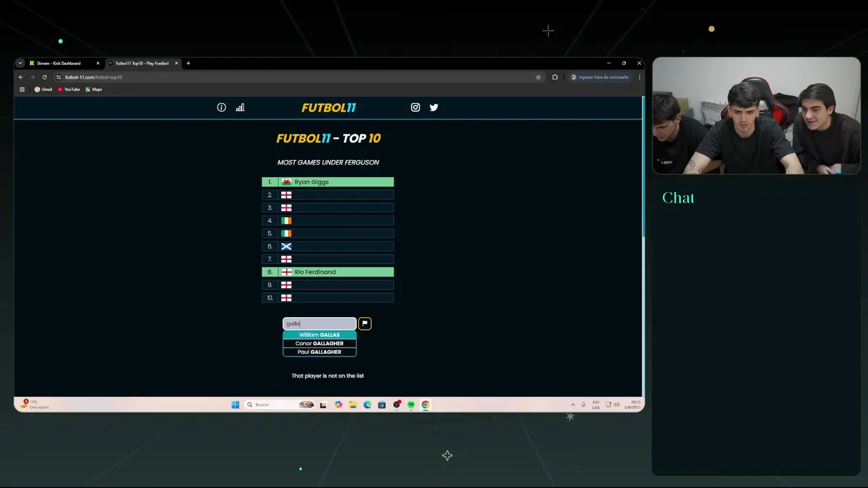The height and width of the screenshot is (488, 868).
Task: Launch Copilot from the taskbar
Action: [x=338, y=405]
